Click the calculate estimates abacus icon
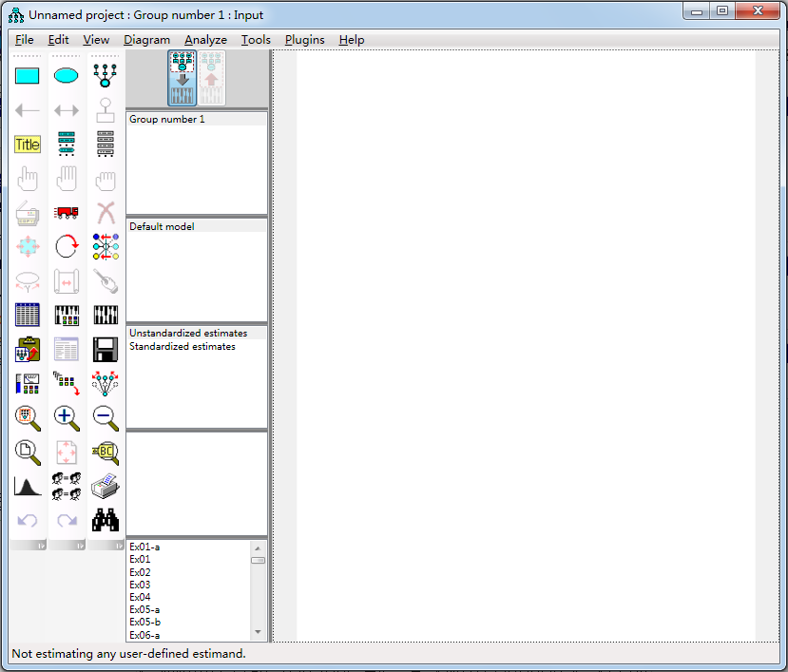 67,316
